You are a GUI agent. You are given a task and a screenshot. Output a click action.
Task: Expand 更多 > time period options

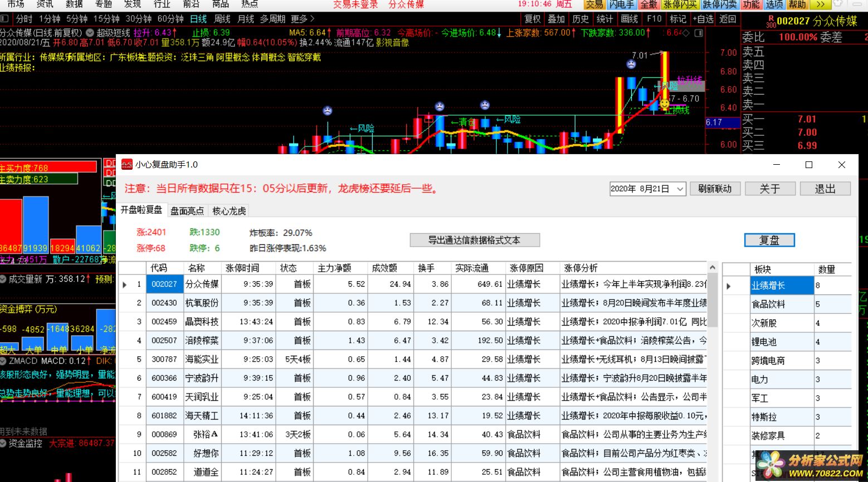[x=303, y=19]
